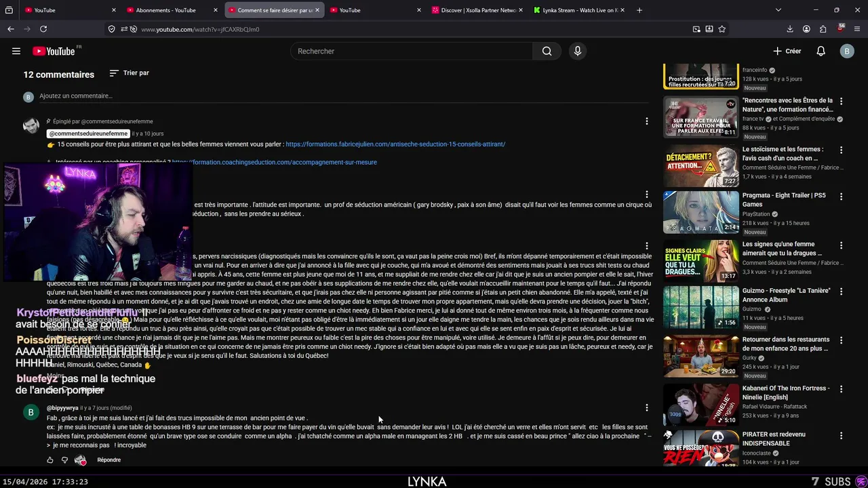Screen dimensions: 868x488
Task: Open Guizmo Freestyle La Tanière thumbnail
Action: [x=701, y=307]
